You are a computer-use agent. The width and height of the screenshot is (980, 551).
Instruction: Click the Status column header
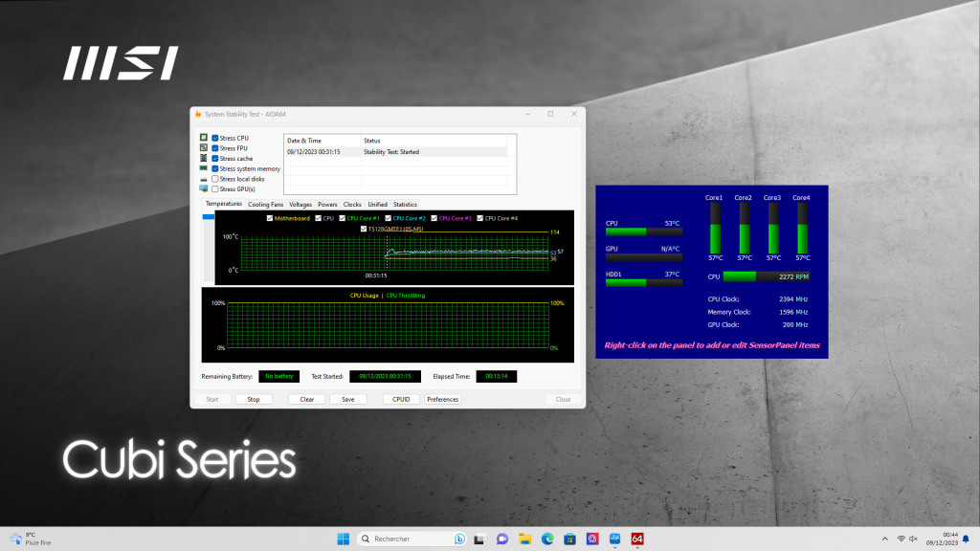coord(434,141)
